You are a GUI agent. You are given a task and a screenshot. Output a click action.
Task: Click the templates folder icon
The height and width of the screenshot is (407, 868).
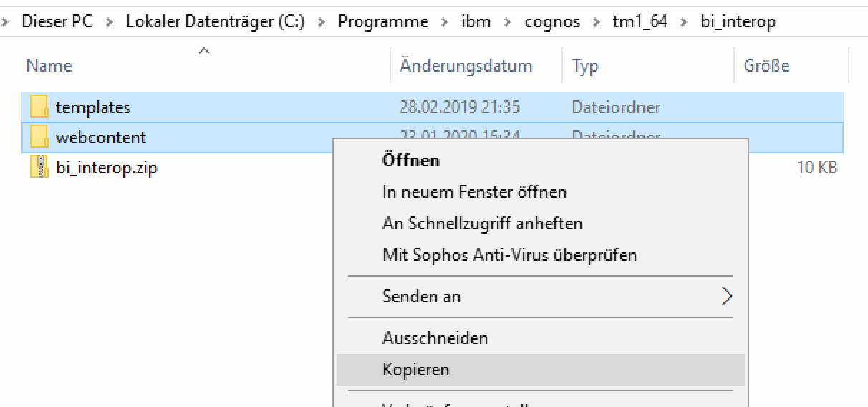(39, 107)
